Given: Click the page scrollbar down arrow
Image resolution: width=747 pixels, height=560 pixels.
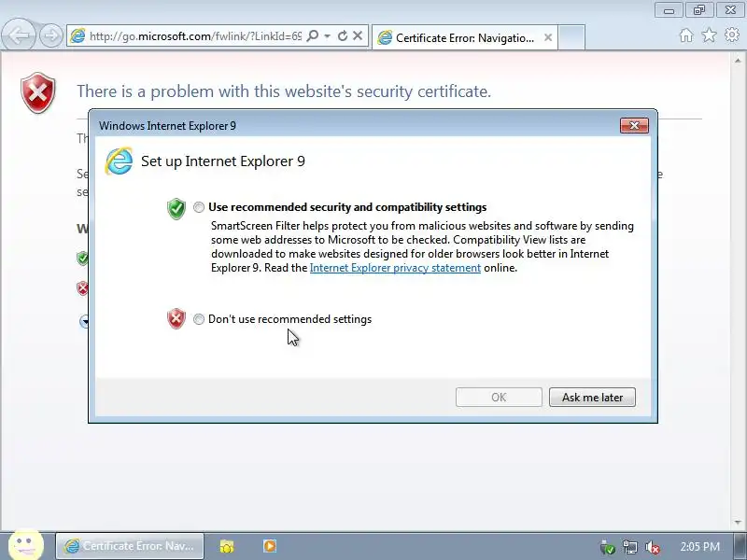Looking at the screenshot, I should pyautogui.click(x=738, y=523).
